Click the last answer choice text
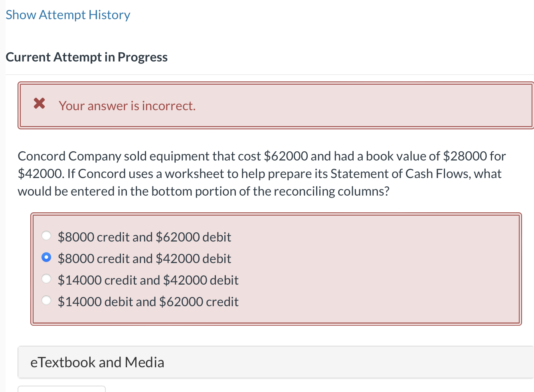 (148, 301)
